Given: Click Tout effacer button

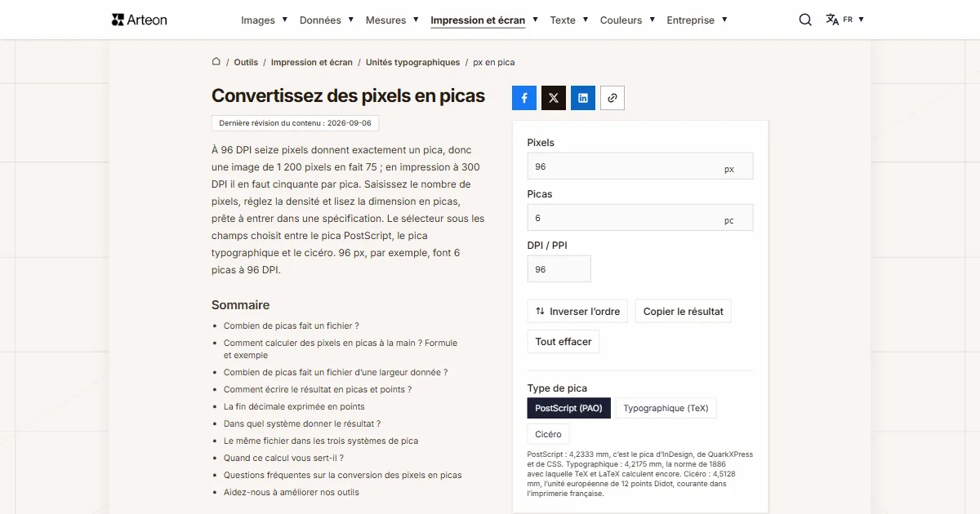Looking at the screenshot, I should [x=563, y=341].
